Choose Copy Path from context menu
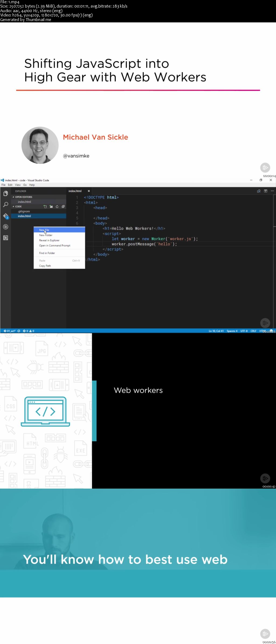 [x=59, y=266]
